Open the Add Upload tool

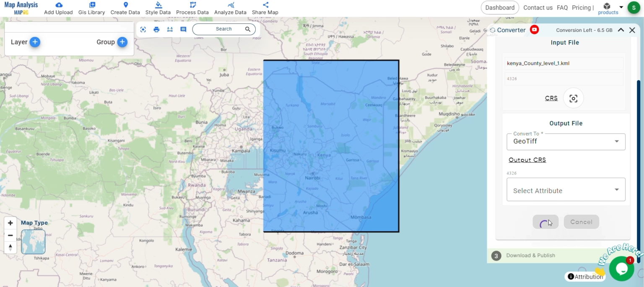click(58, 8)
